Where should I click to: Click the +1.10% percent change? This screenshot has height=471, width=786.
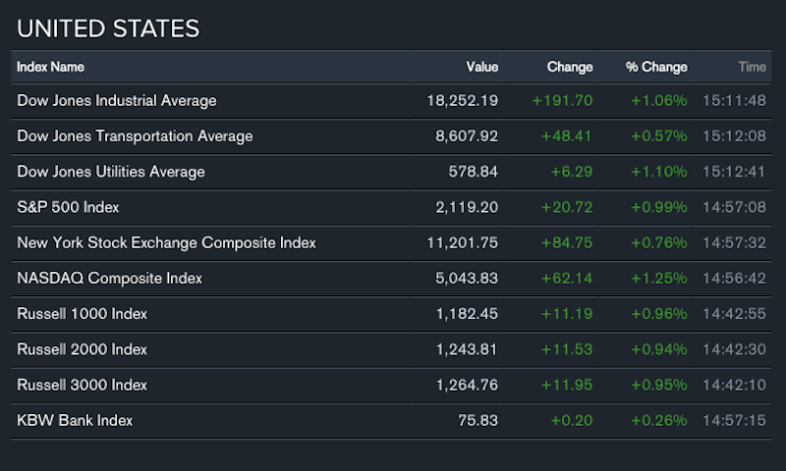[659, 172]
